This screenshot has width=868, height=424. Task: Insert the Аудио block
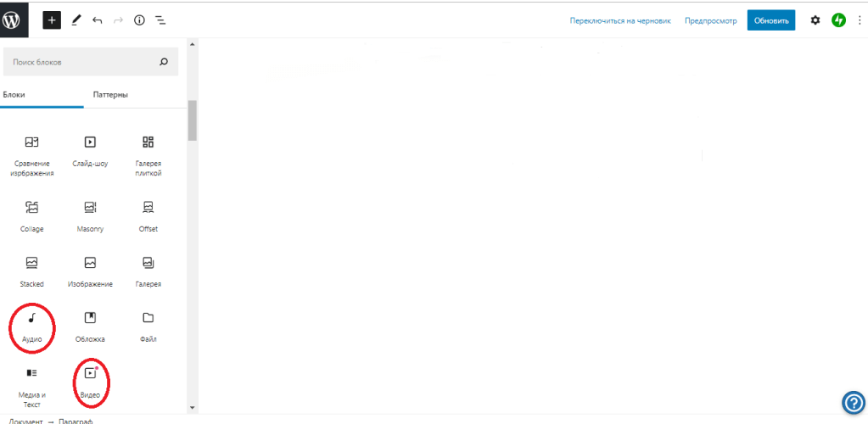pos(32,326)
